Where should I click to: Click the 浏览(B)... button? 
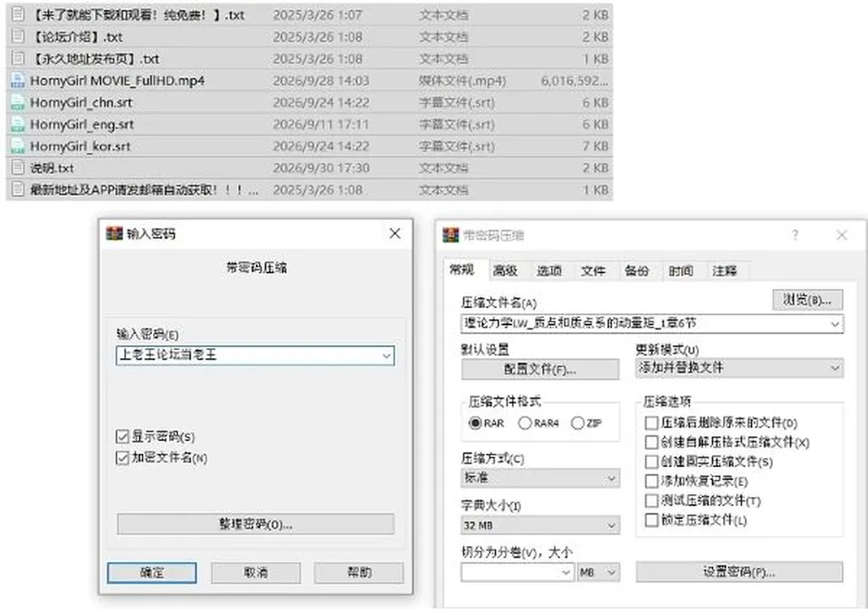pyautogui.click(x=807, y=300)
